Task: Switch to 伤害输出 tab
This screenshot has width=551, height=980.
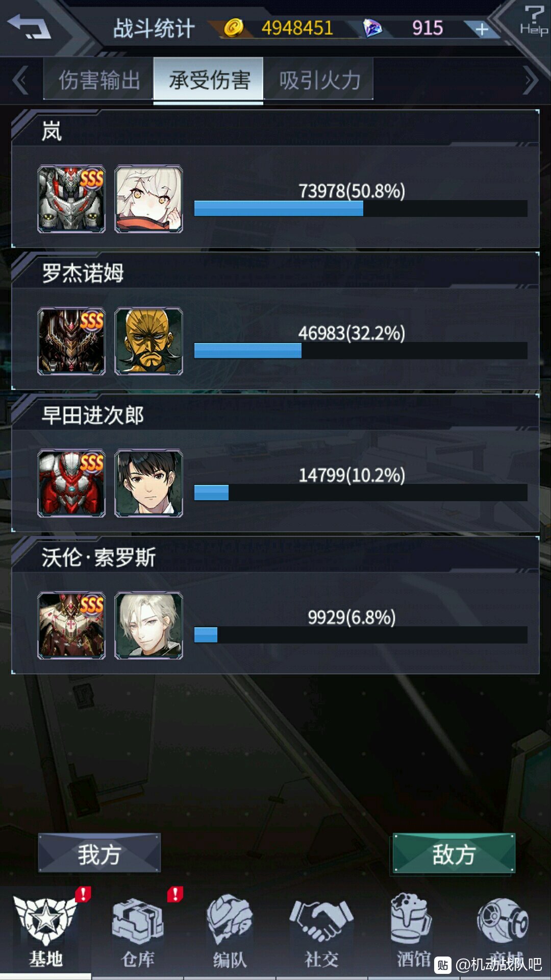Action: pyautogui.click(x=98, y=79)
